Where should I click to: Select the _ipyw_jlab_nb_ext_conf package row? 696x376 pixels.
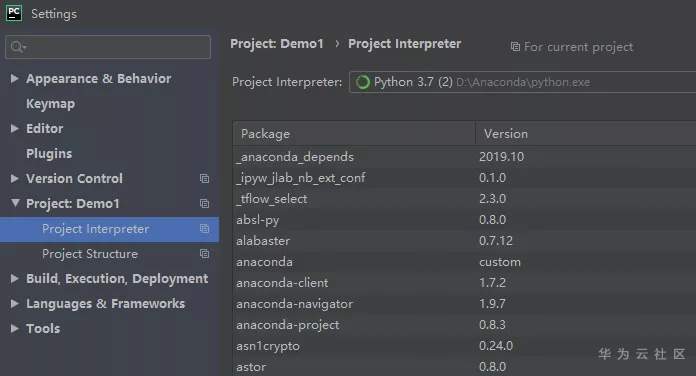point(465,178)
